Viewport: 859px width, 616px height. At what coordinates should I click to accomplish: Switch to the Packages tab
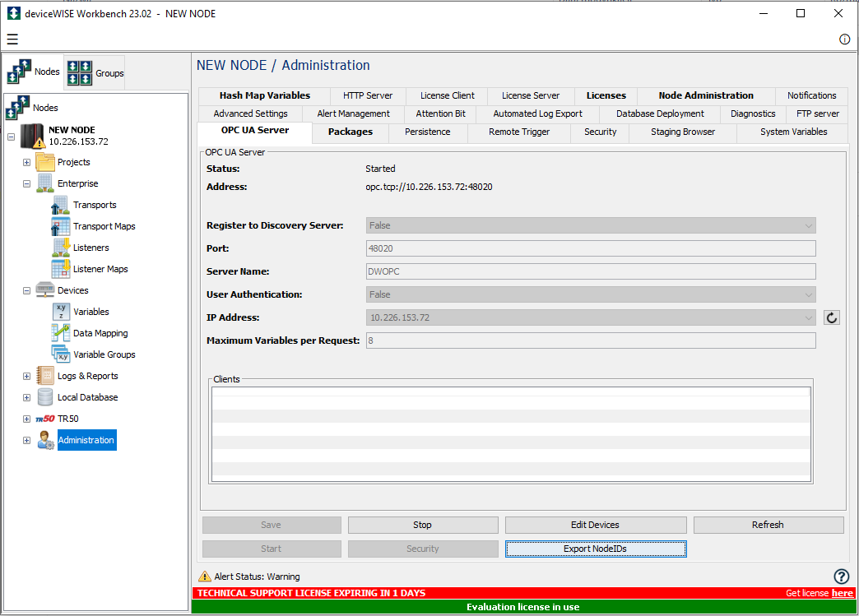[350, 132]
